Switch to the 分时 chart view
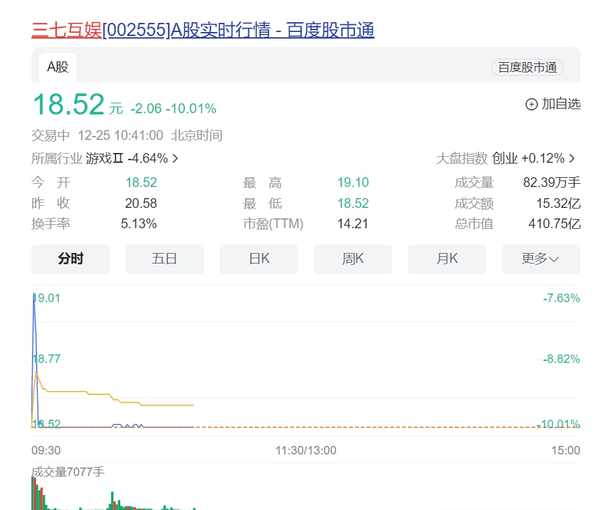 click(70, 259)
